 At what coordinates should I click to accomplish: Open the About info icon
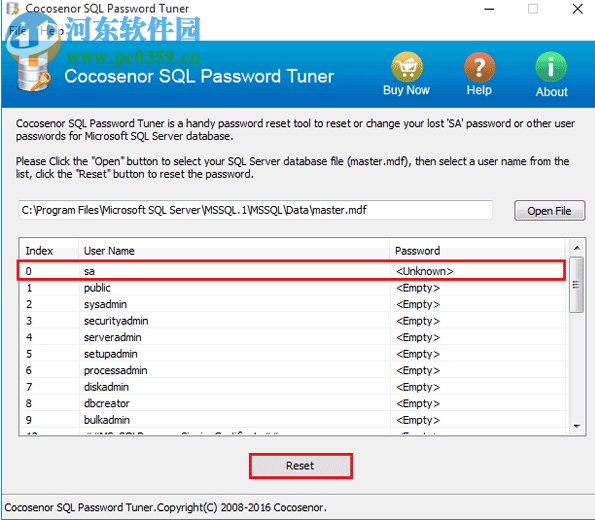coord(551,67)
